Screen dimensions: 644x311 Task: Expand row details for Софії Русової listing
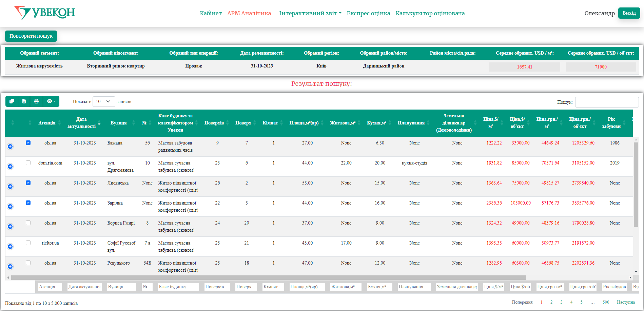coord(10,247)
